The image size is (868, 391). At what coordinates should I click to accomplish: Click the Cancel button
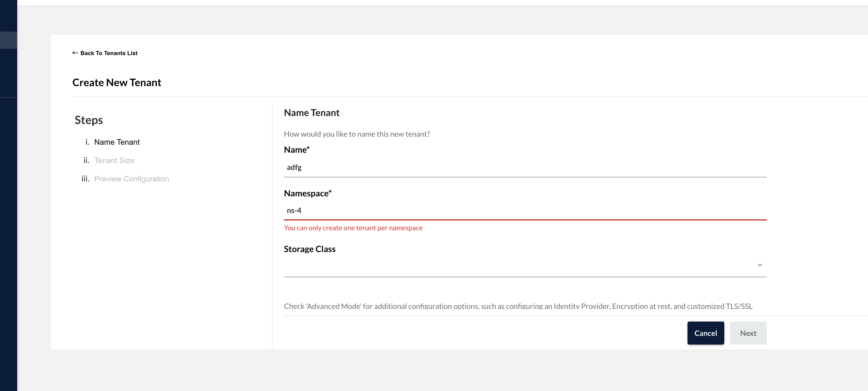(706, 333)
